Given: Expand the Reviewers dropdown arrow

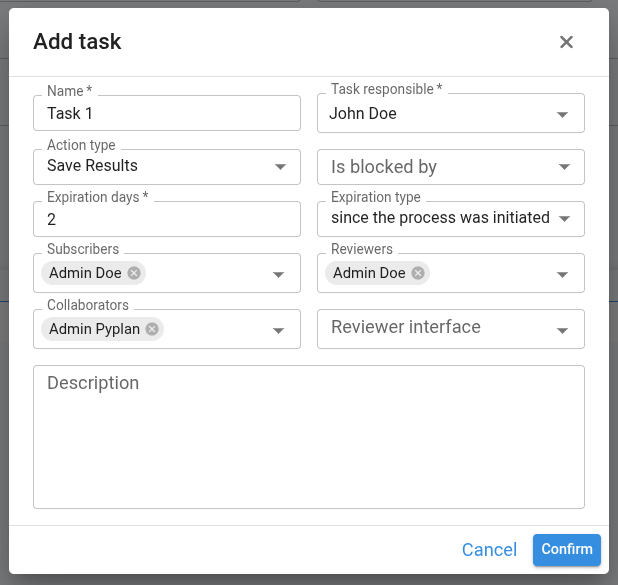Looking at the screenshot, I should [x=563, y=275].
